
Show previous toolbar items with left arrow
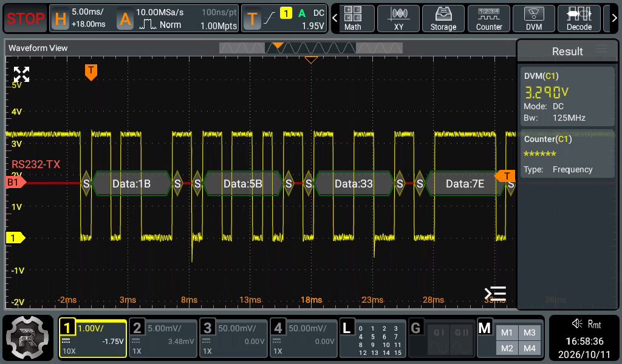pyautogui.click(x=335, y=18)
